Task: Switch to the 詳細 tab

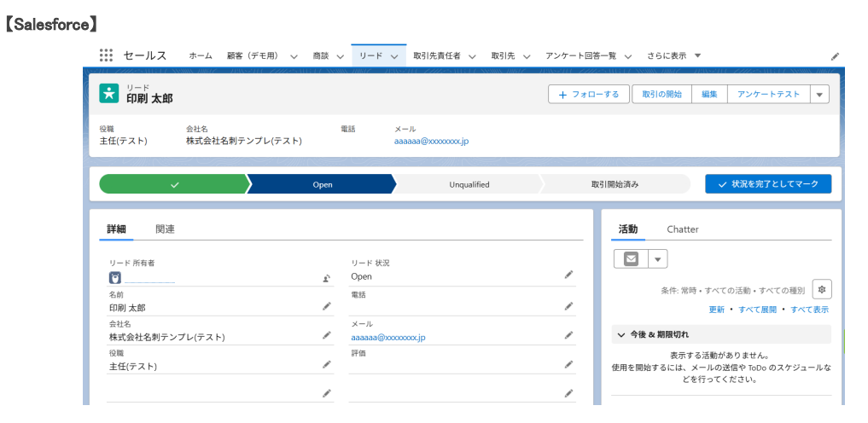Action: pos(116,229)
